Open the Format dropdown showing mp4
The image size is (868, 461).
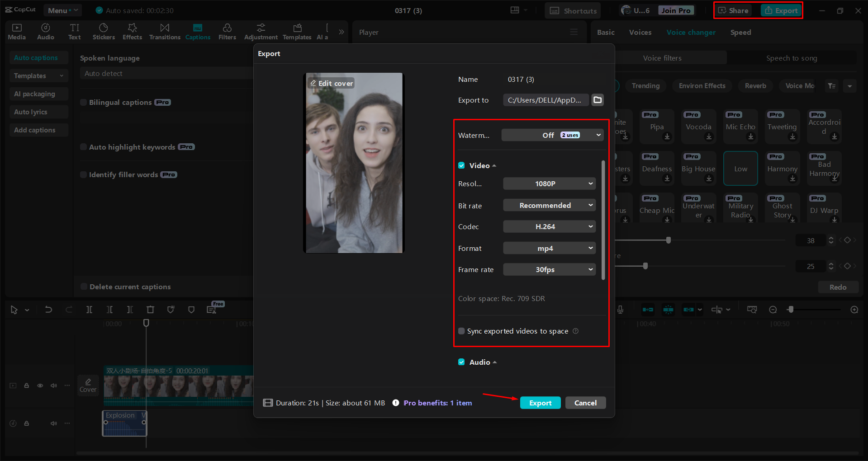click(x=549, y=248)
